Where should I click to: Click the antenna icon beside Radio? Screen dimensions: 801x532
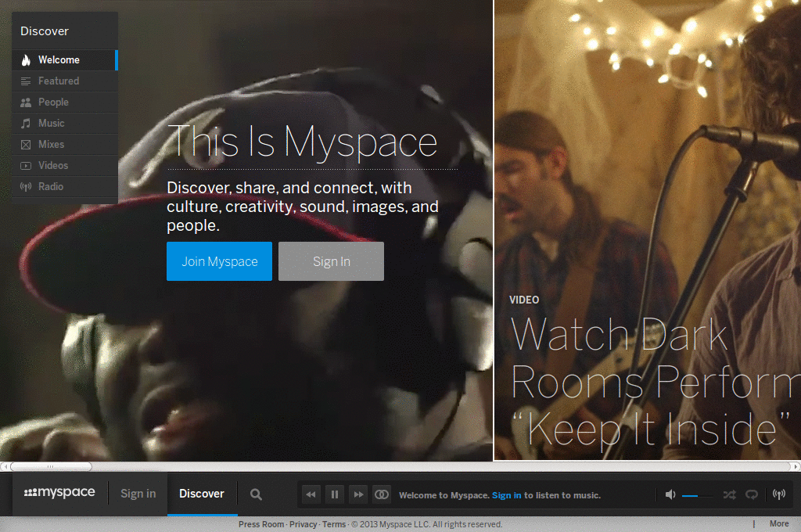pyautogui.click(x=26, y=187)
